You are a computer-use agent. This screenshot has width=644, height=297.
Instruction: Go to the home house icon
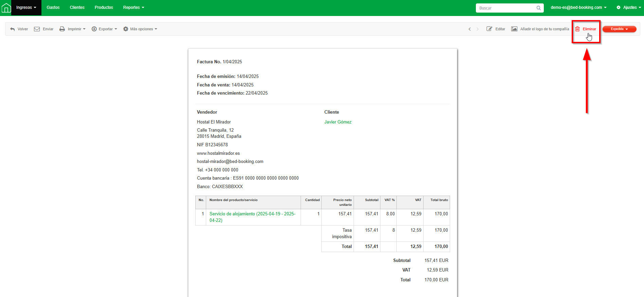pyautogui.click(x=6, y=7)
